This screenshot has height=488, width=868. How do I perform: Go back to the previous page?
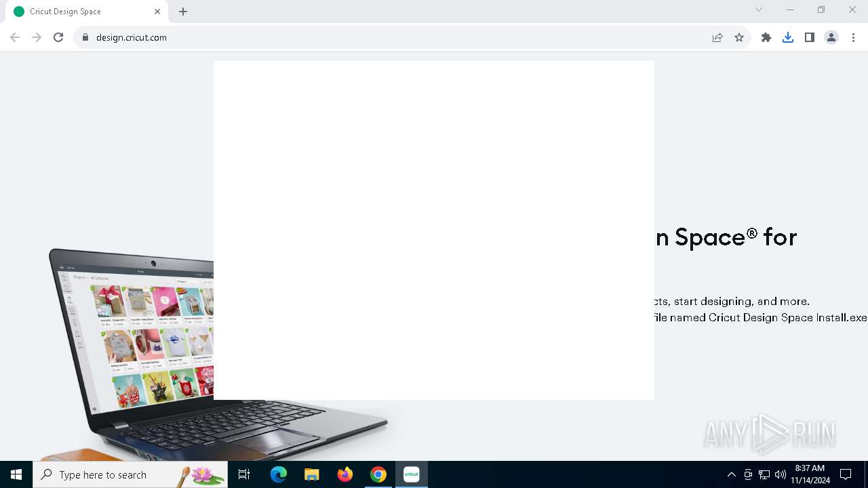[x=15, y=37]
